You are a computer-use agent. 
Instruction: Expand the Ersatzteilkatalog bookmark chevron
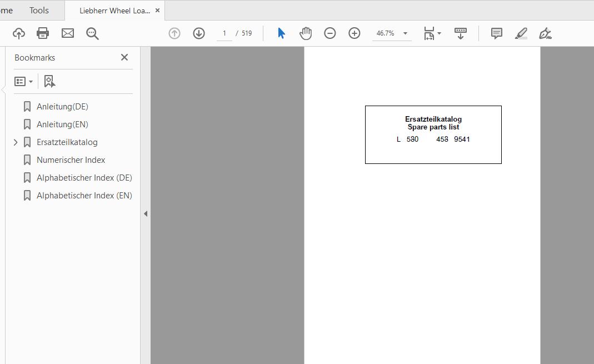pyautogui.click(x=16, y=142)
